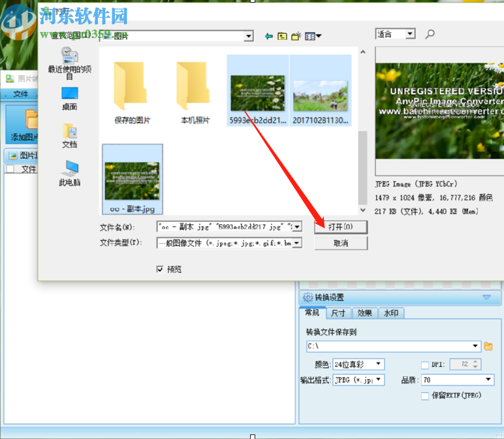The image size is (504, 439).
Task: Collapse the 转换设置 panel arrow
Action: point(486,297)
